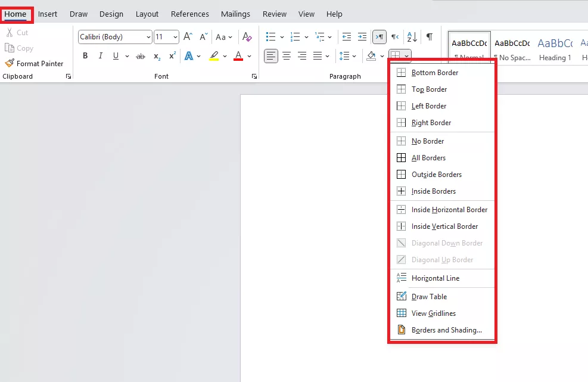This screenshot has height=382, width=588.
Task: Apply a multilevel list
Action: coord(319,37)
